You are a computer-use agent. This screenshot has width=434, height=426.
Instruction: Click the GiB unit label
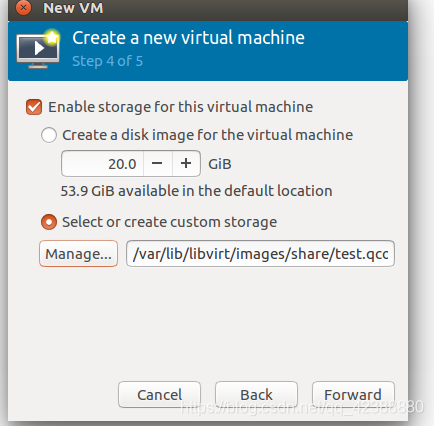coord(220,164)
